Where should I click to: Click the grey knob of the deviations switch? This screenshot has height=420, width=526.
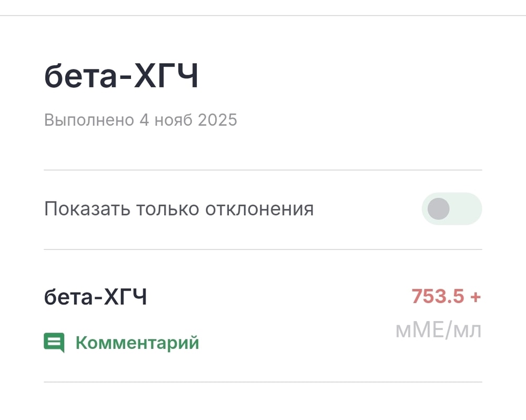click(x=438, y=209)
